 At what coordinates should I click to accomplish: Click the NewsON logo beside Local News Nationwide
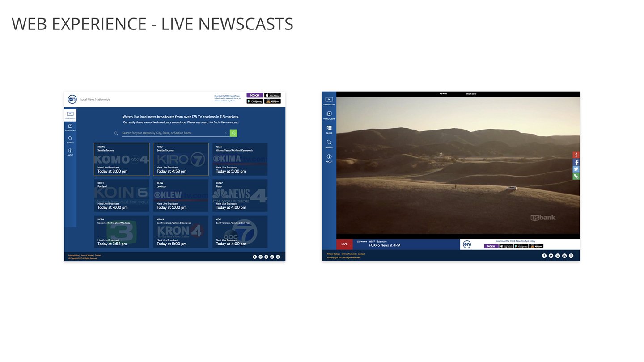pyautogui.click(x=72, y=99)
